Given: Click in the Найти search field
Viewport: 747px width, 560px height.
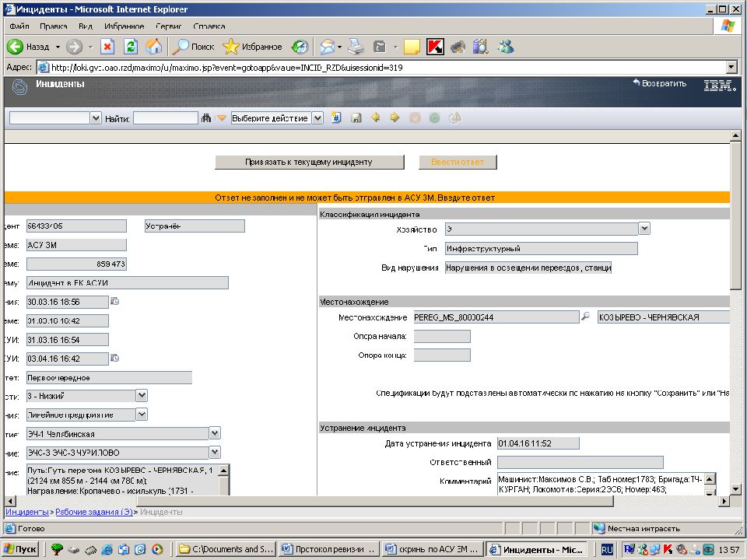Looking at the screenshot, I should [165, 118].
